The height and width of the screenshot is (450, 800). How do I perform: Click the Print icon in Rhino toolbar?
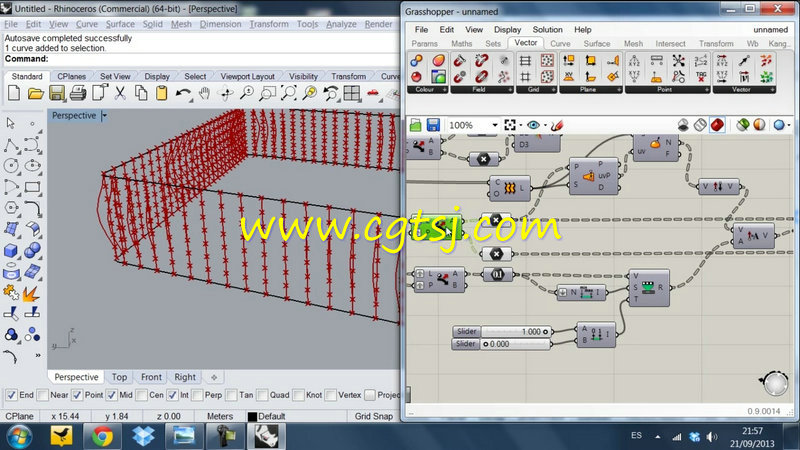click(78, 93)
